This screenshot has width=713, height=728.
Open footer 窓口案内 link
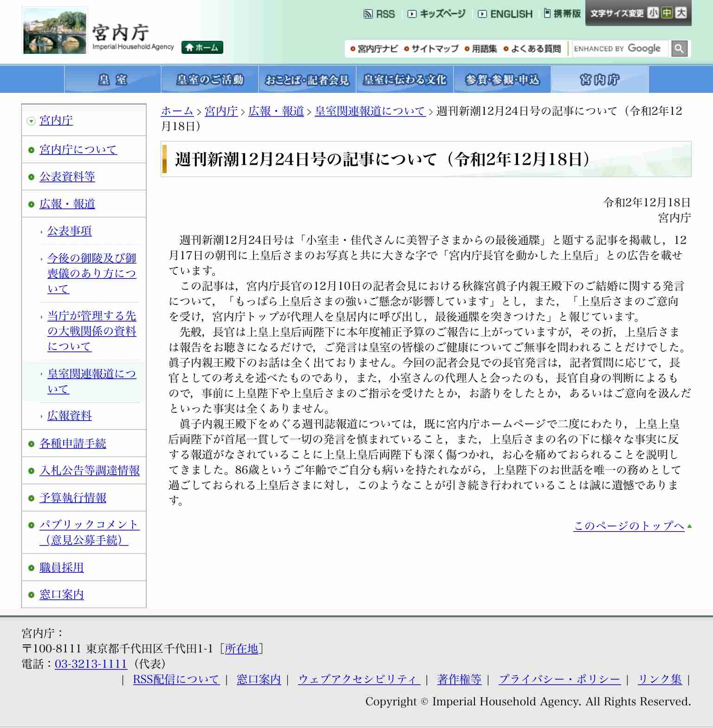pos(259,679)
